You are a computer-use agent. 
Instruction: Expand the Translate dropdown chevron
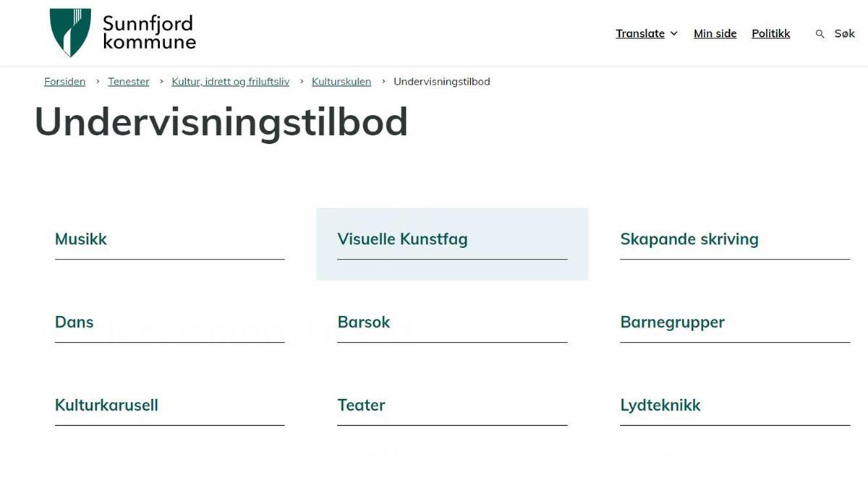[674, 34]
